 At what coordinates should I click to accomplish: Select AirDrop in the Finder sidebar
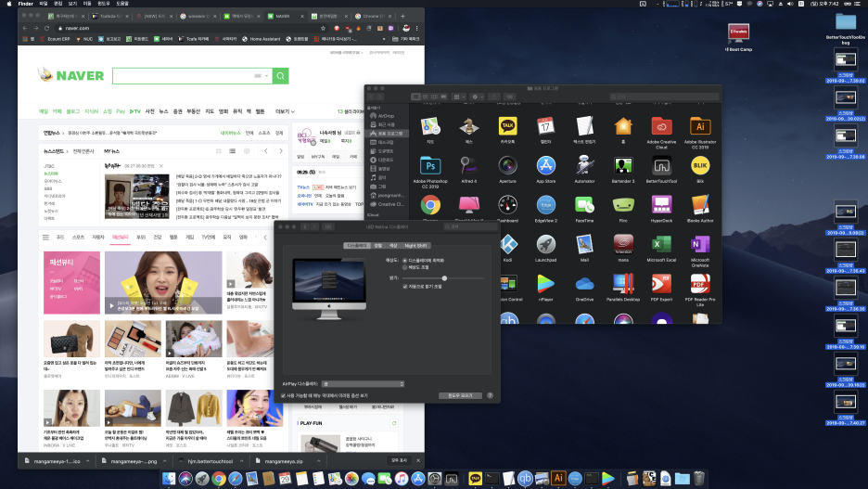386,116
